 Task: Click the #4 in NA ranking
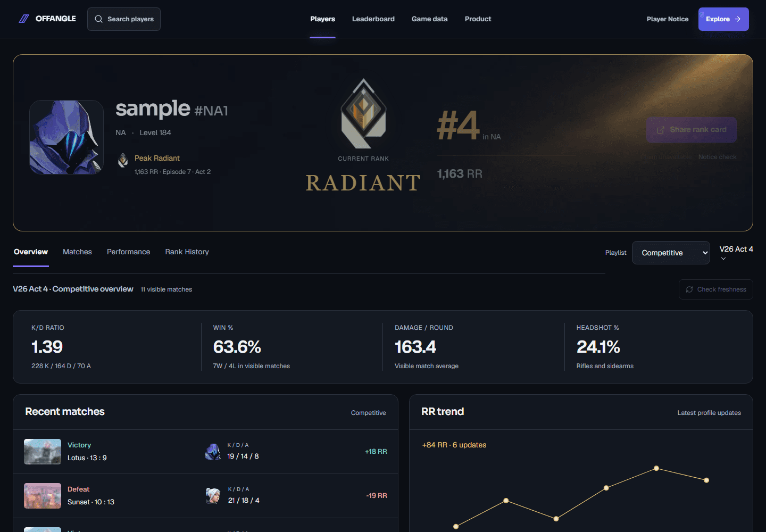[469, 126]
